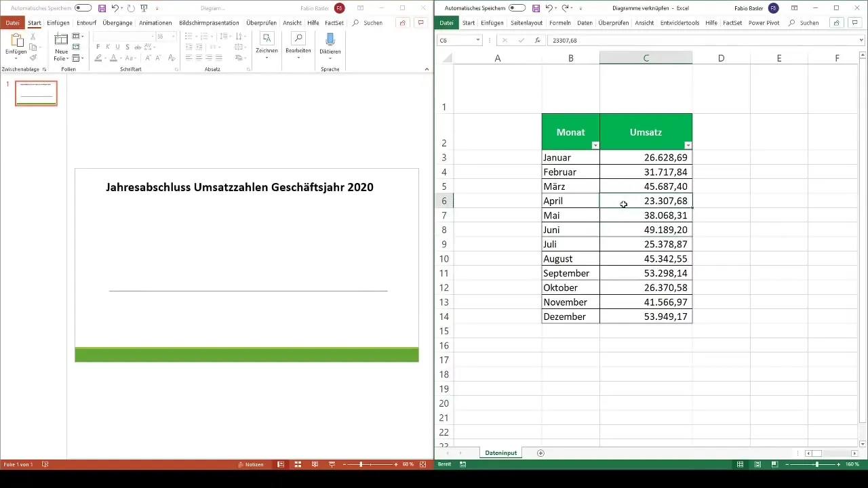Toggle normal view in Excel status bar
Viewport: 868px width, 488px height.
pos(741,464)
